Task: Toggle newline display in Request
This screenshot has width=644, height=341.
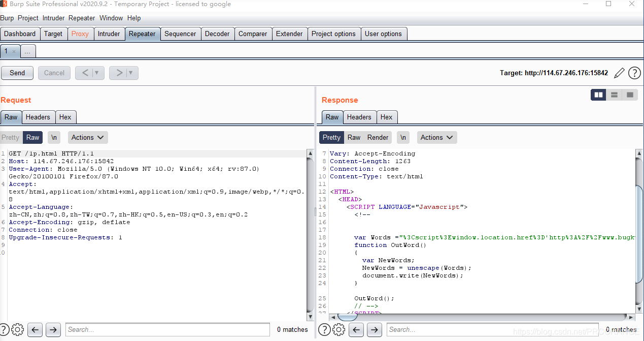Action: [54, 137]
